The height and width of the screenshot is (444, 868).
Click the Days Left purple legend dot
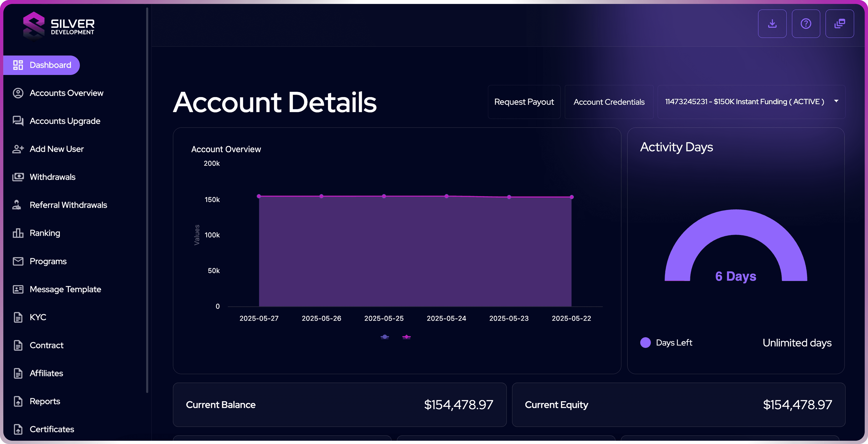coord(645,343)
